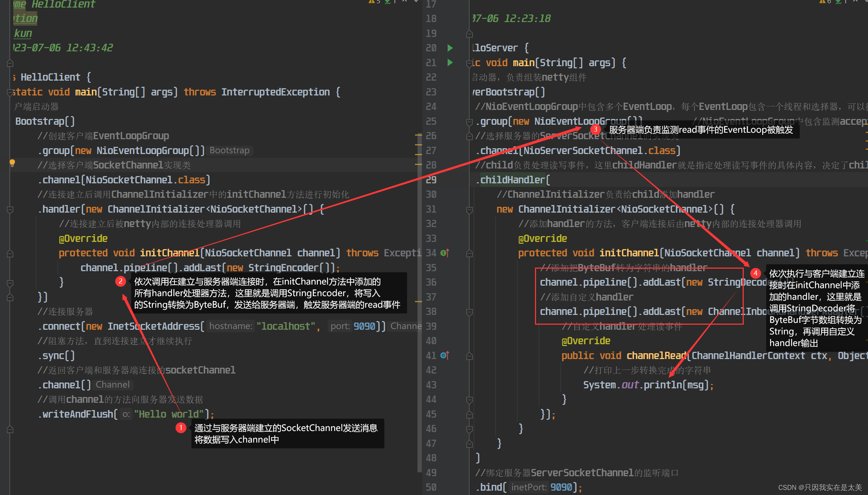This screenshot has width=868, height=495.
Task: Click the @Override annotation on line 40
Action: tap(586, 341)
